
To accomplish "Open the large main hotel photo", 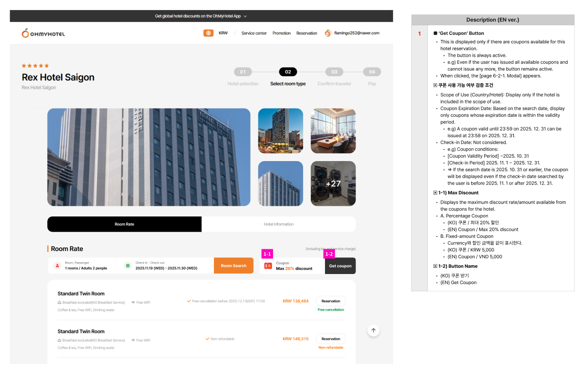I will [149, 157].
